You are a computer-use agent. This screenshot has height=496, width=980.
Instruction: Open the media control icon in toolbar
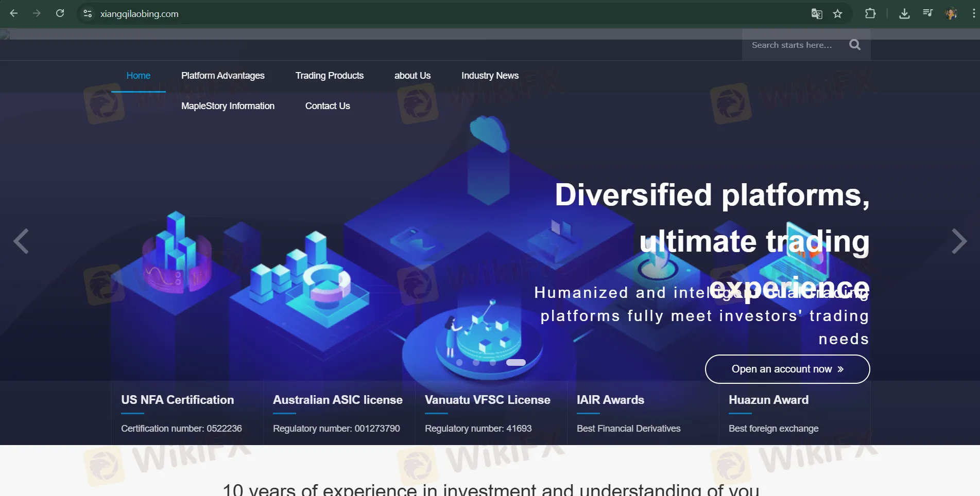coord(928,14)
